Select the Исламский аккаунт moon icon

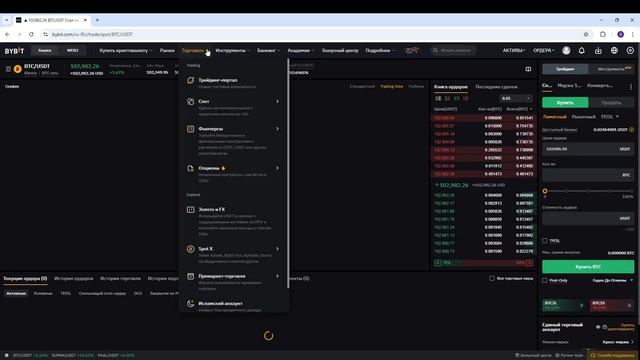pos(191,303)
